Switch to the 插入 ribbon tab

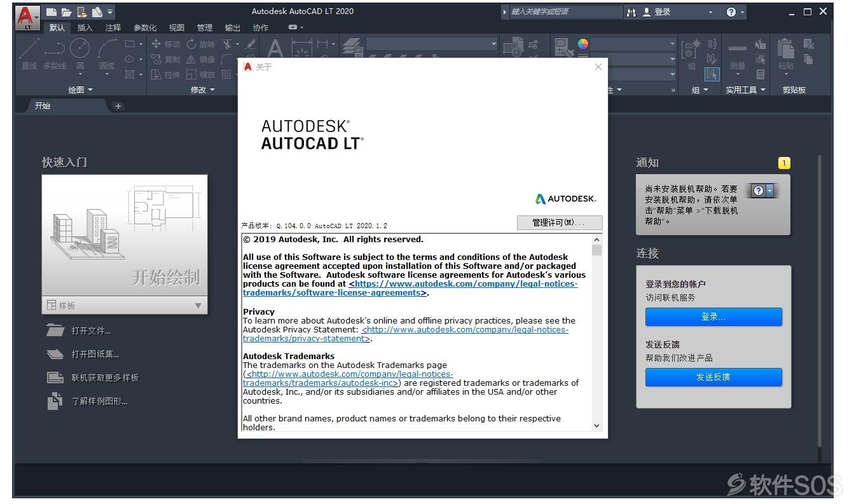(x=85, y=27)
